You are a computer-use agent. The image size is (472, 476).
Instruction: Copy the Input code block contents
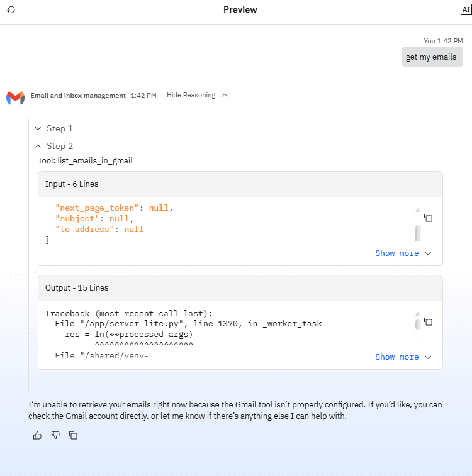(429, 218)
